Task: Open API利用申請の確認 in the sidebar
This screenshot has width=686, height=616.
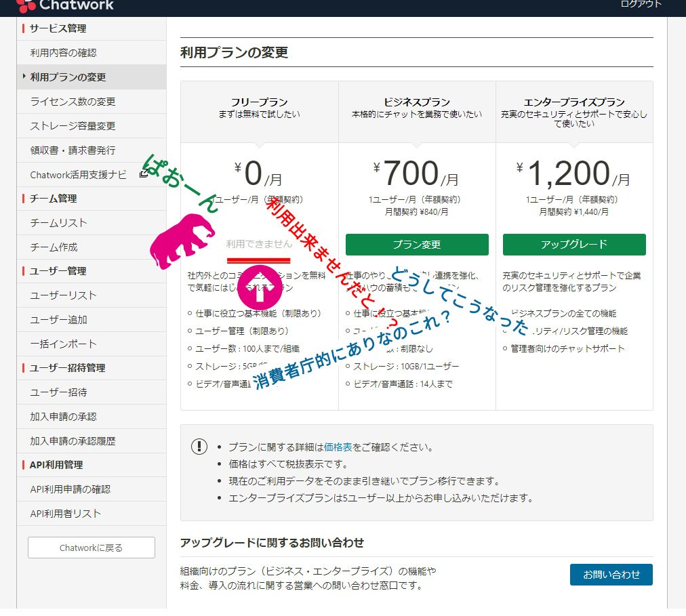Action: click(x=92, y=489)
